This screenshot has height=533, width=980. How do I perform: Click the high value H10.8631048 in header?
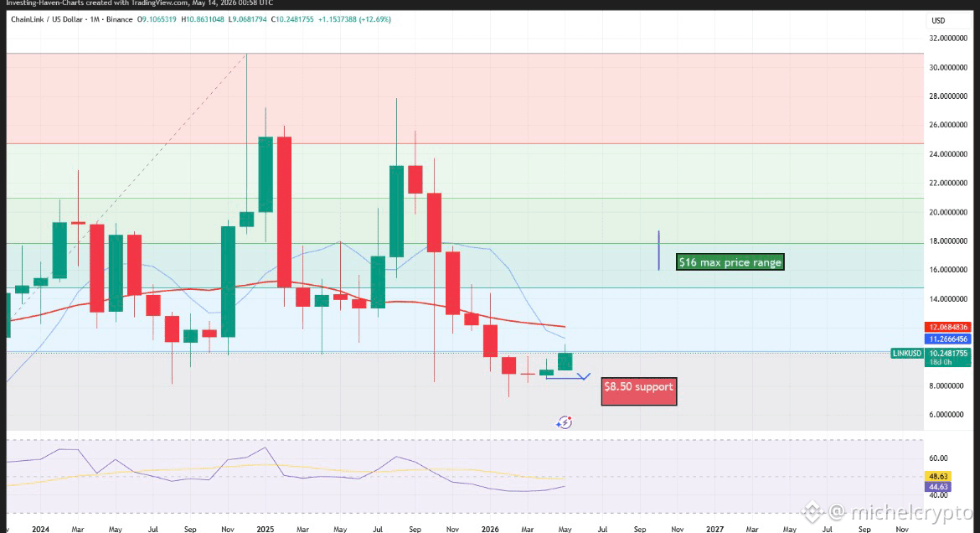coord(203,19)
